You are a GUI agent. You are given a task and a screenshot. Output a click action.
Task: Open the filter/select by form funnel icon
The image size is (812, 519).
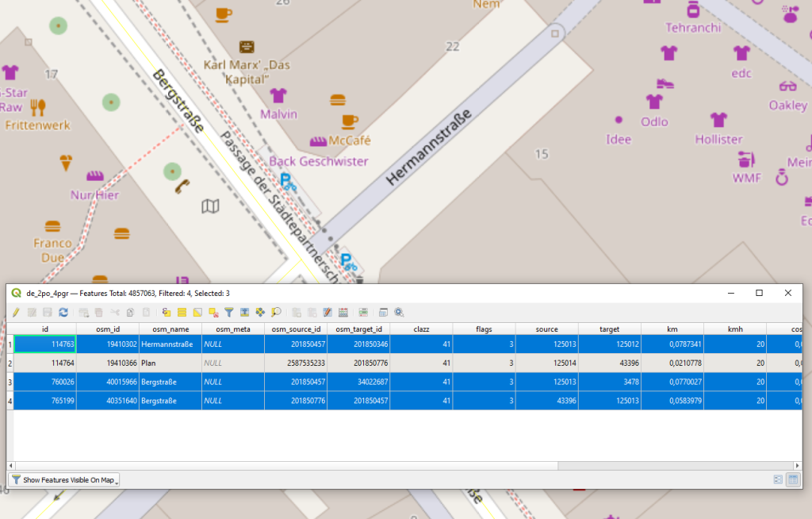[229, 313]
